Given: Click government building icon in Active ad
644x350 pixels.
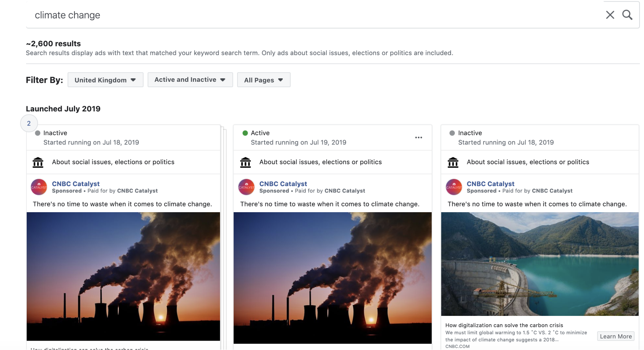Looking at the screenshot, I should pos(245,162).
